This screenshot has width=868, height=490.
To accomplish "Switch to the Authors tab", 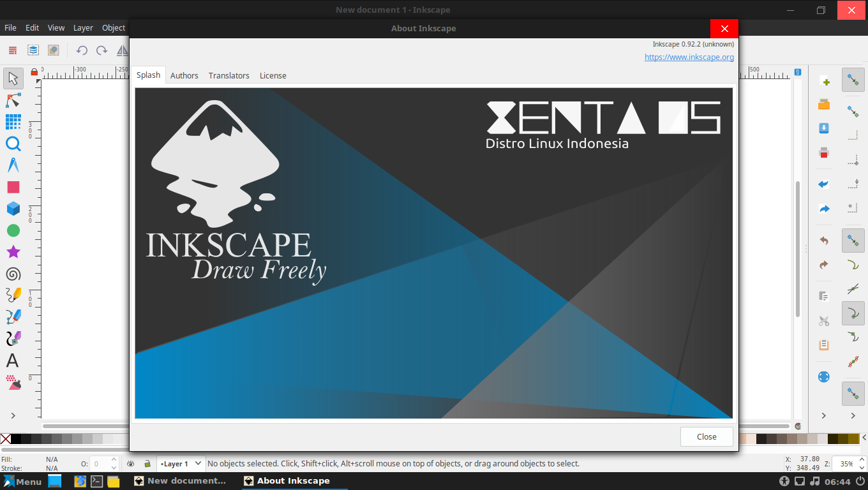I will coord(184,75).
